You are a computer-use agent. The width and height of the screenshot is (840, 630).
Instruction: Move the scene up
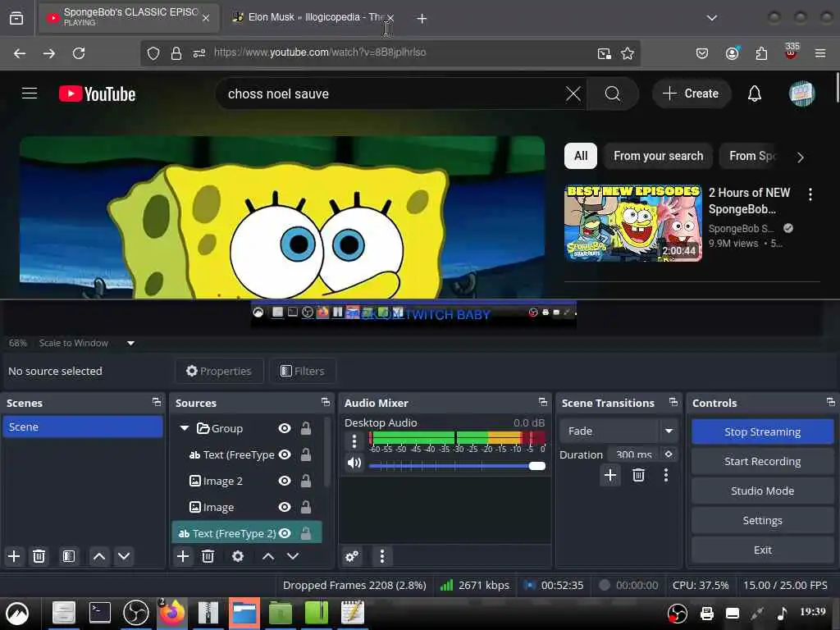pos(99,556)
